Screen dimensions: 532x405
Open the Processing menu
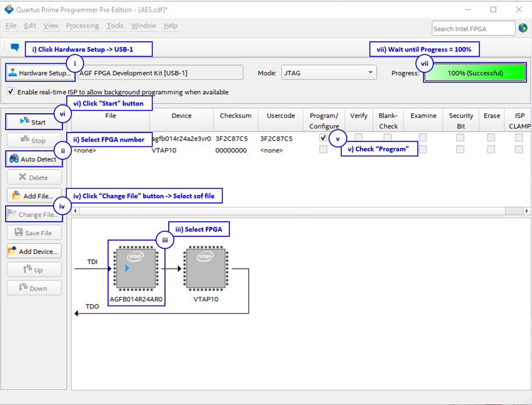click(x=83, y=26)
